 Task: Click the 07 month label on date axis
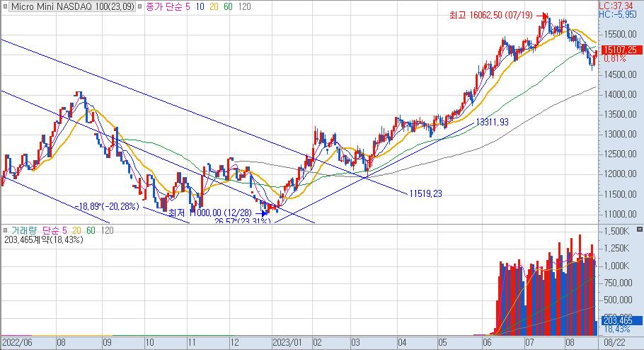[x=529, y=343]
